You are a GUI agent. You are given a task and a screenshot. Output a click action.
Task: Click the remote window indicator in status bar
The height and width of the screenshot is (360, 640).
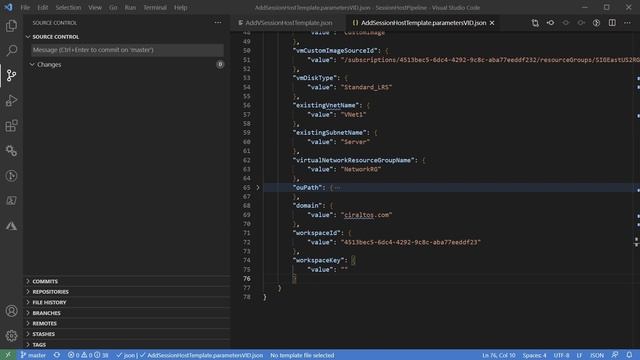[8, 355]
